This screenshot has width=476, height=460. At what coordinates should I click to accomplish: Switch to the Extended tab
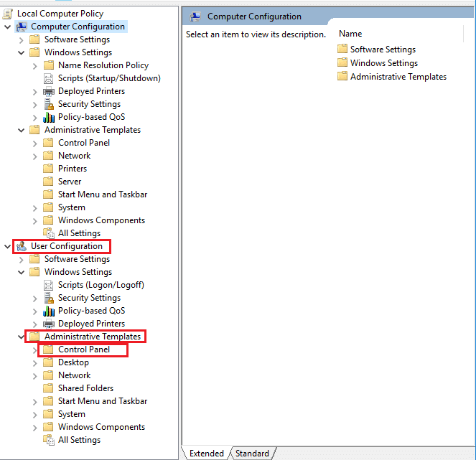(207, 454)
